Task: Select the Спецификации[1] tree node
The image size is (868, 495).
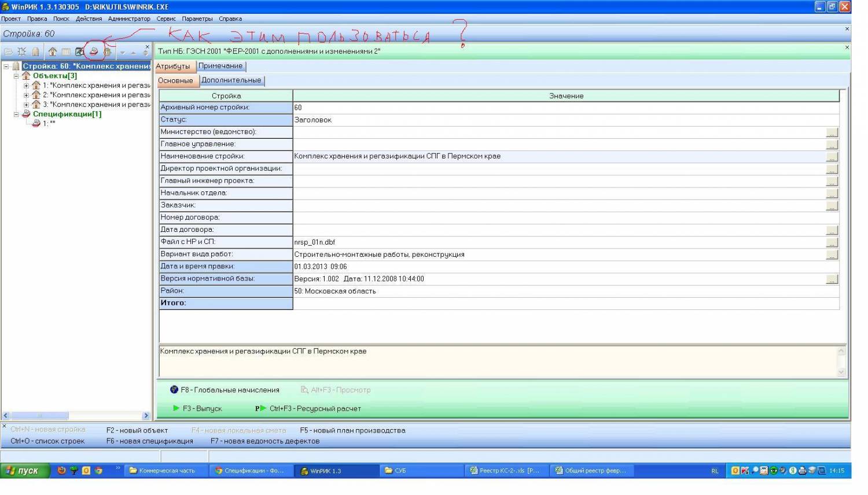Action: tap(67, 114)
